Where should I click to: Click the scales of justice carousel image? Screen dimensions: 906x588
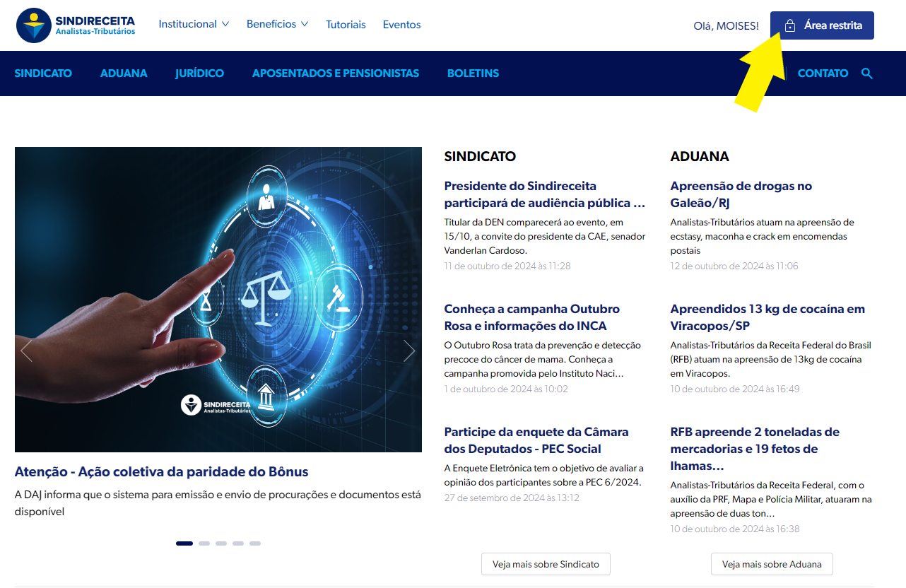click(x=218, y=300)
